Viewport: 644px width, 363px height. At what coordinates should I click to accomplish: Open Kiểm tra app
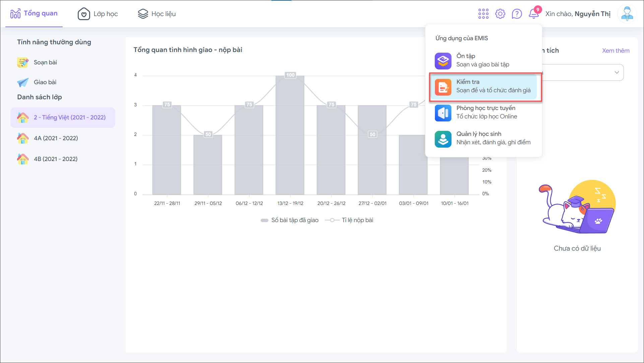(483, 86)
